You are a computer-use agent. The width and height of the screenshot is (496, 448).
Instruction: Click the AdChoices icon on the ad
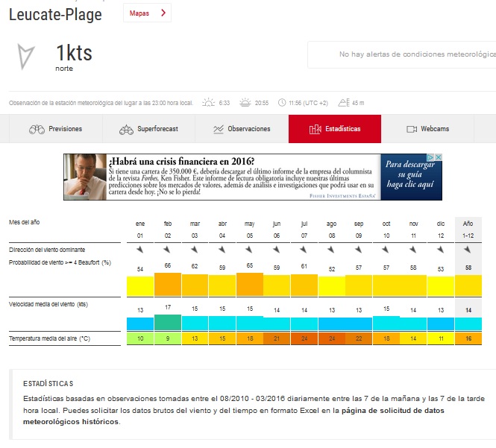point(431,157)
